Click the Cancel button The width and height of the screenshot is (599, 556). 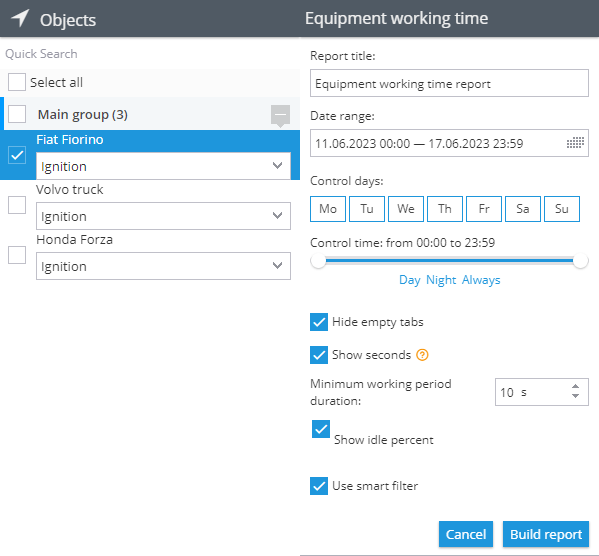coord(466,534)
